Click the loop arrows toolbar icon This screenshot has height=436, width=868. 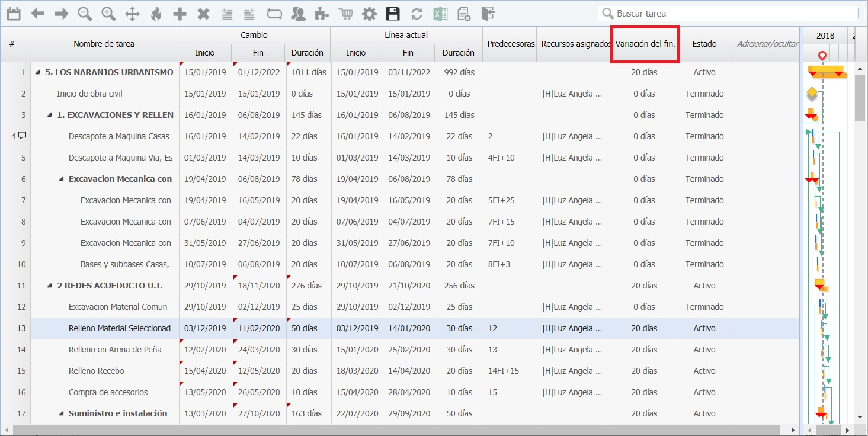pyautogui.click(x=274, y=13)
